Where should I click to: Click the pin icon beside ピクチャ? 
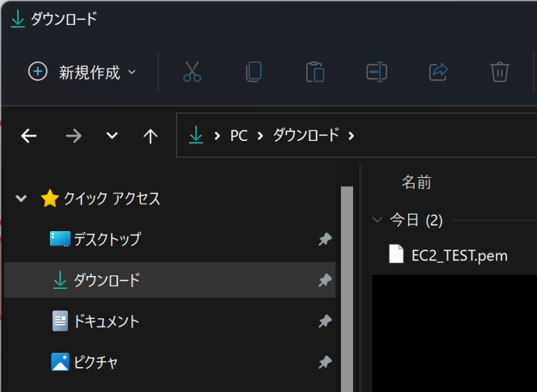(x=325, y=362)
